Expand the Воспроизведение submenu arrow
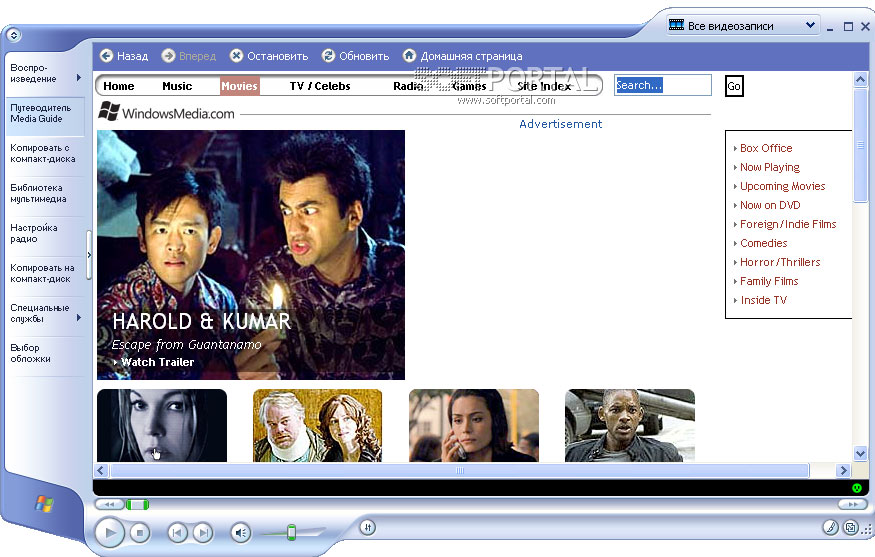Image resolution: width=875 pixels, height=557 pixels. (x=79, y=78)
